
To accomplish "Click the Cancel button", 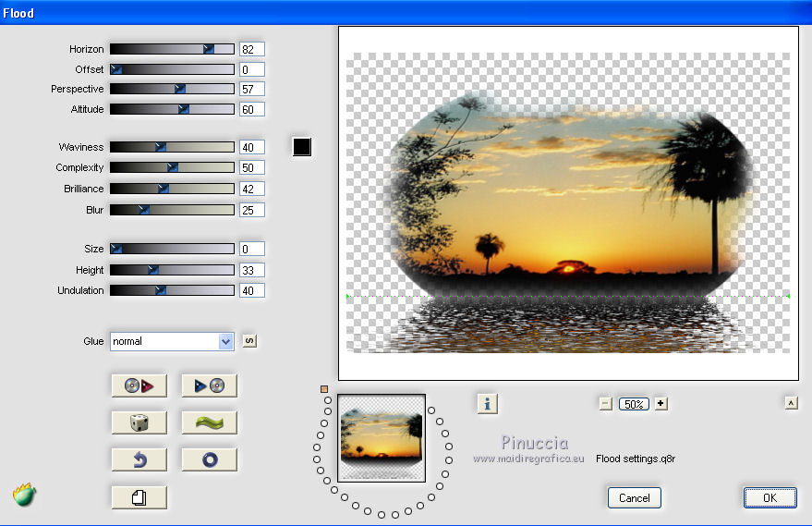I will 635,498.
